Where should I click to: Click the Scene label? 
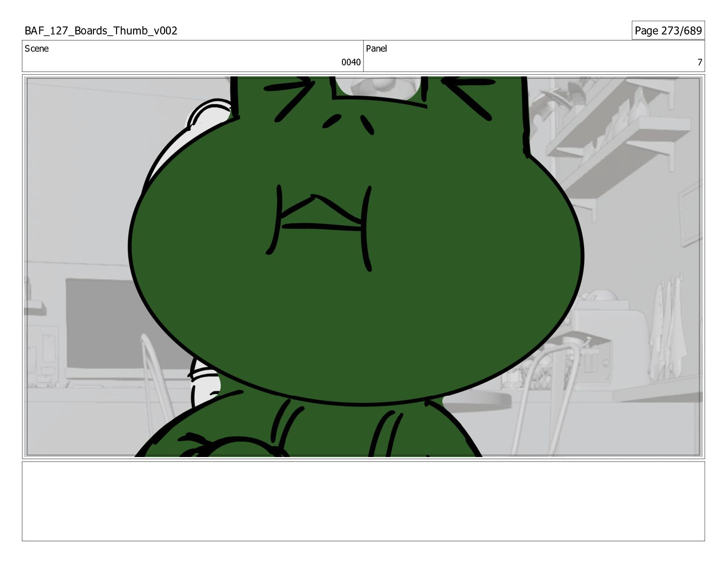click(37, 49)
